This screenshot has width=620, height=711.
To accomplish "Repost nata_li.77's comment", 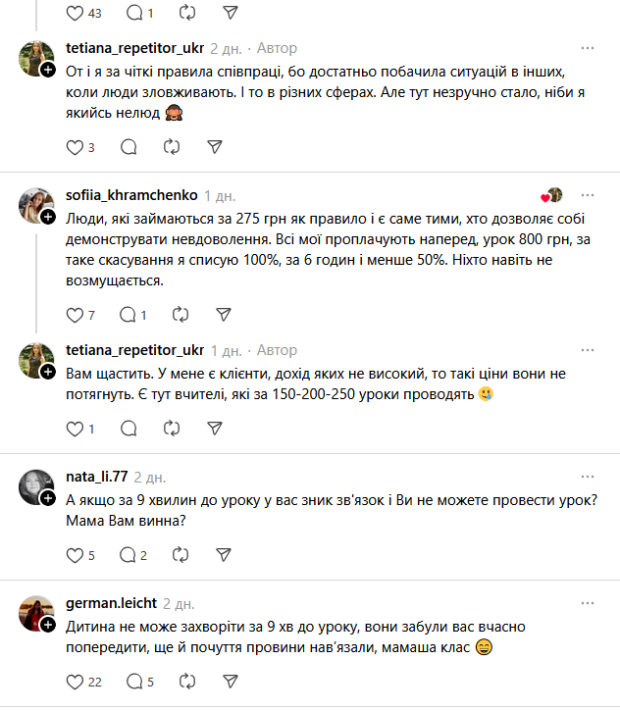I will point(181,555).
